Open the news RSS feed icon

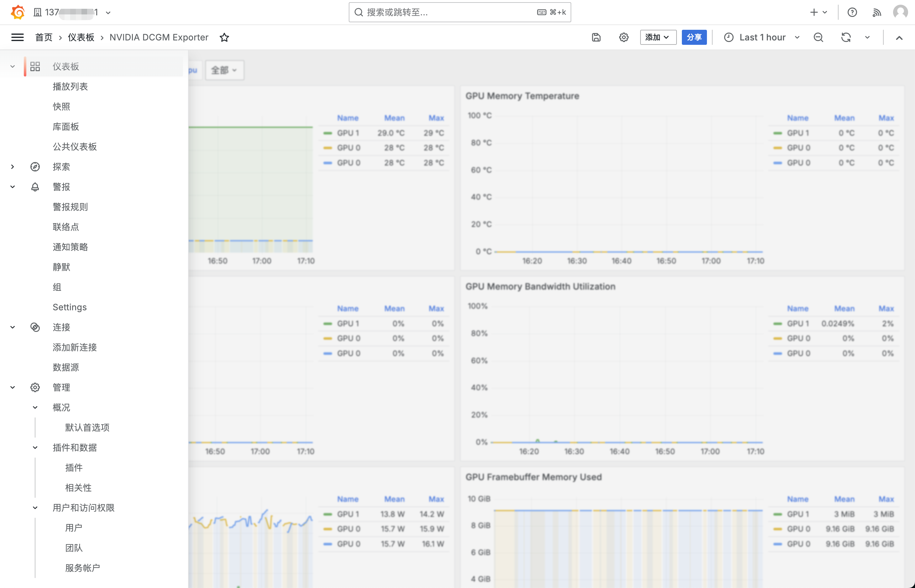click(876, 12)
